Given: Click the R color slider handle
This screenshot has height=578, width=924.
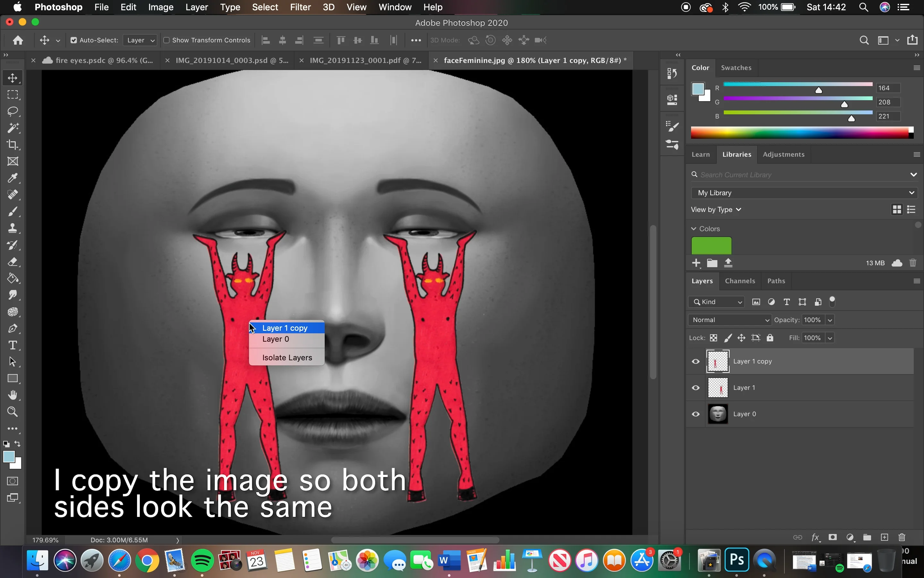Looking at the screenshot, I should (x=819, y=90).
